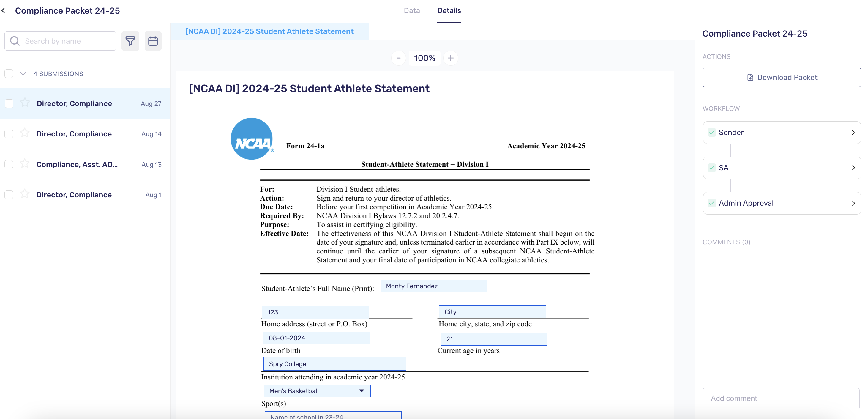Select the Aug 27 Director, Compliance submission

(x=85, y=103)
